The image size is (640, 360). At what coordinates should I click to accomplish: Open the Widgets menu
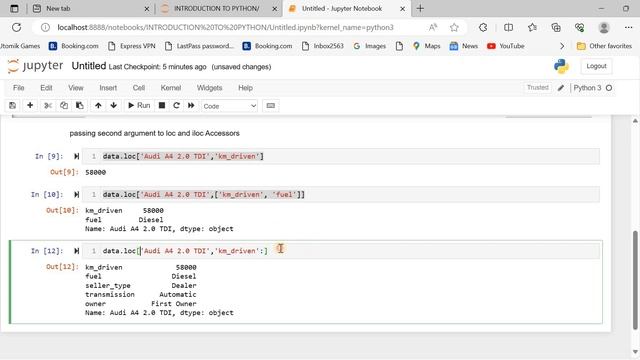coord(209,88)
